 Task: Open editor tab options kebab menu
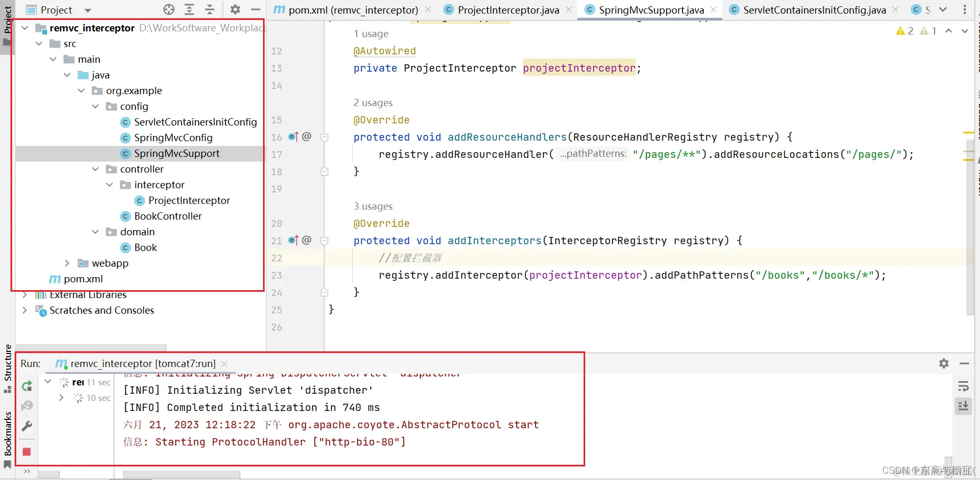coord(965,10)
